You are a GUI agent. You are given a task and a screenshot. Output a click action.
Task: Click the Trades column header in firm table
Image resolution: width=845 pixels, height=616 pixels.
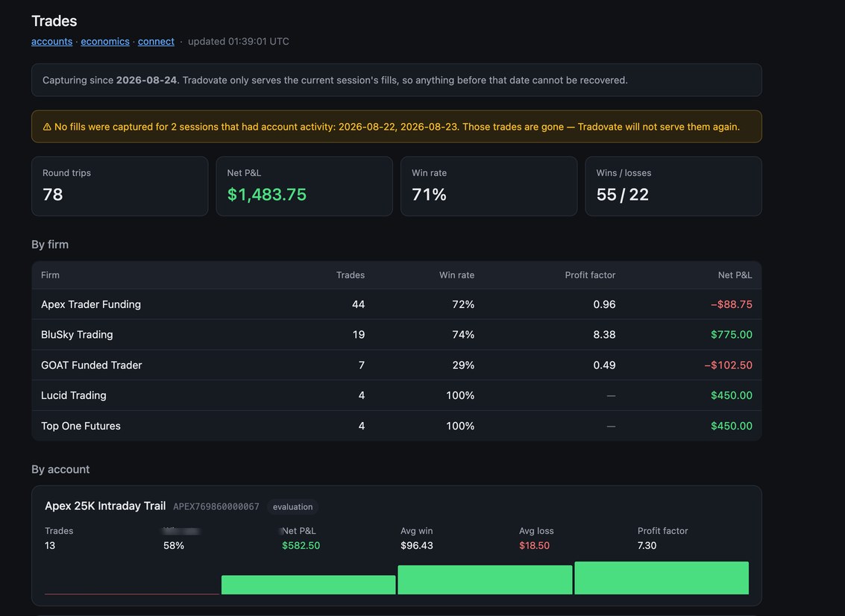click(x=351, y=275)
